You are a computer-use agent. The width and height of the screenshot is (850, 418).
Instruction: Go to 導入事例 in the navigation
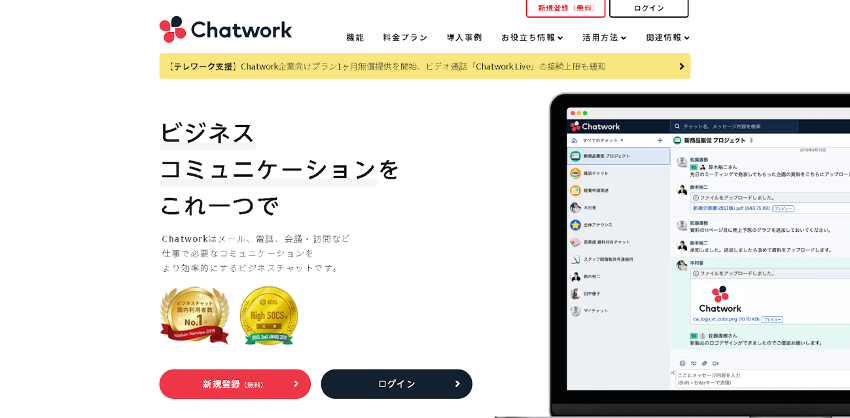click(464, 37)
